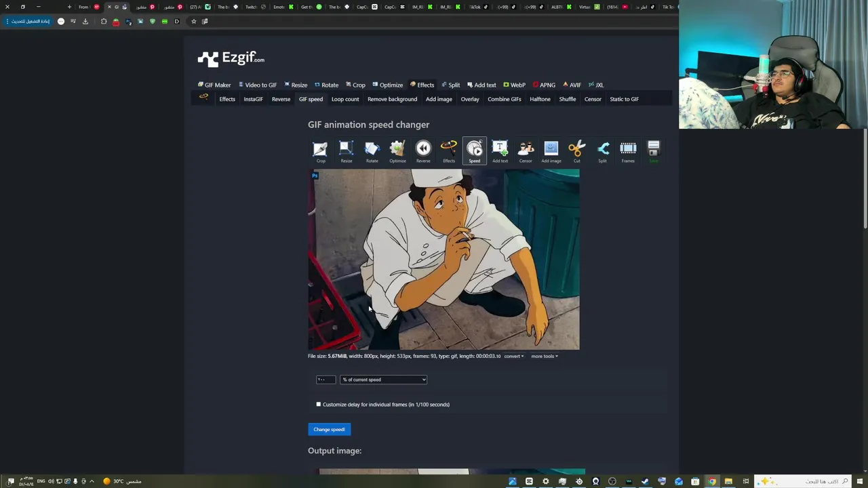
Task: Click the Shuffle submenu link
Action: (568, 99)
